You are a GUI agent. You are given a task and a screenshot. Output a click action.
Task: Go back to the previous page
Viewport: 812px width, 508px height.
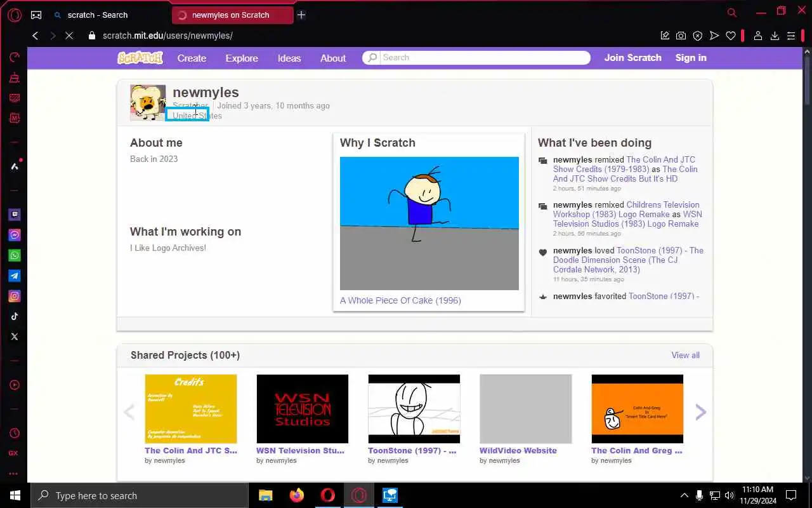click(x=36, y=36)
